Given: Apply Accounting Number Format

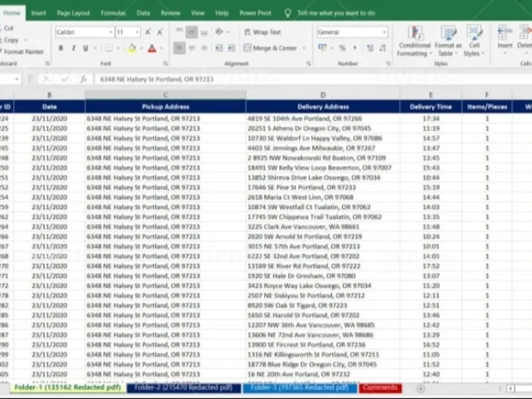Looking at the screenshot, I should (322, 48).
